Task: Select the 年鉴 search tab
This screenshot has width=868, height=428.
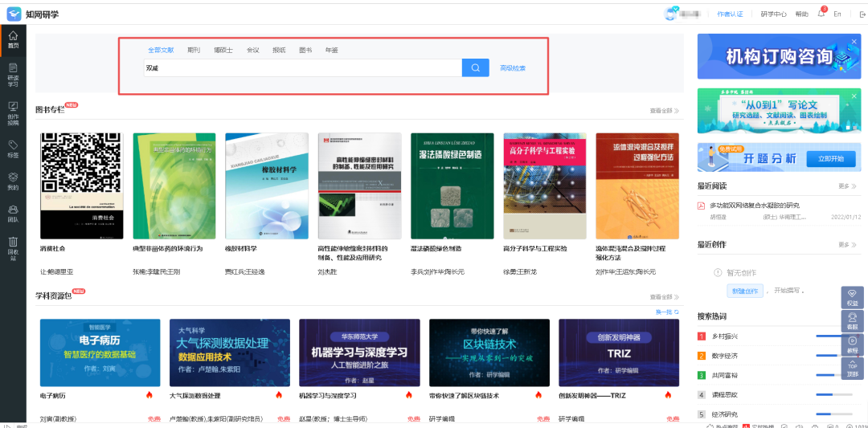Action: pyautogui.click(x=332, y=50)
